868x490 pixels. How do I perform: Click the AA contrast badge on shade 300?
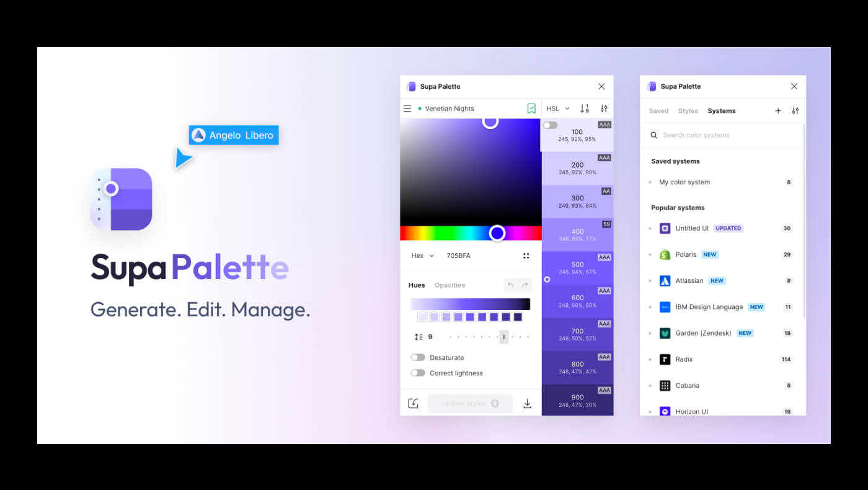[606, 191]
